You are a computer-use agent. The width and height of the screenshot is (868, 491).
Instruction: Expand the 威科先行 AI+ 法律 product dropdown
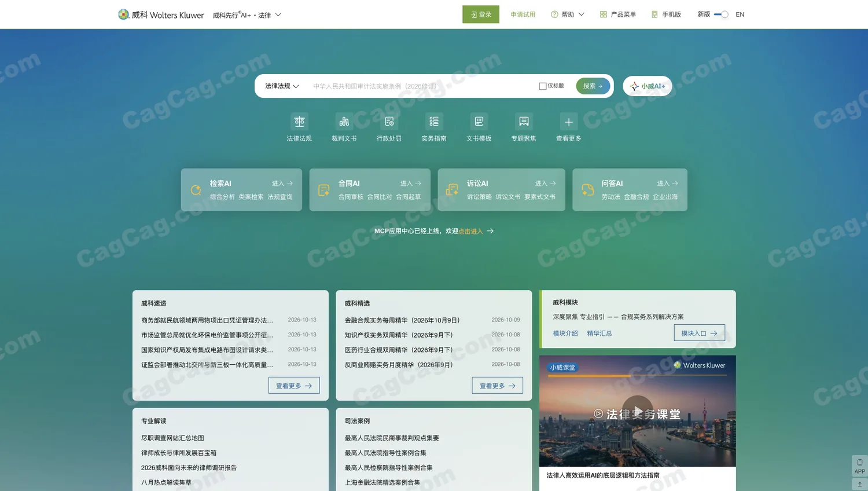(x=247, y=15)
